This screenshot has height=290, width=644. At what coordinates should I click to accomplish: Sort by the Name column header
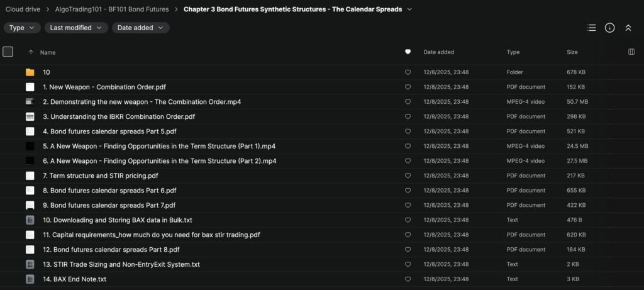pyautogui.click(x=48, y=52)
